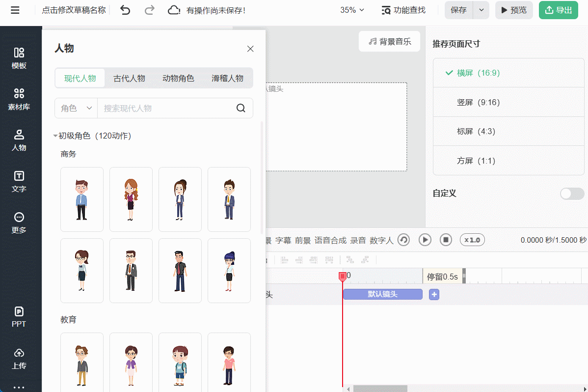
Task: Enable the 自定义 custom size toggle
Action: (572, 194)
